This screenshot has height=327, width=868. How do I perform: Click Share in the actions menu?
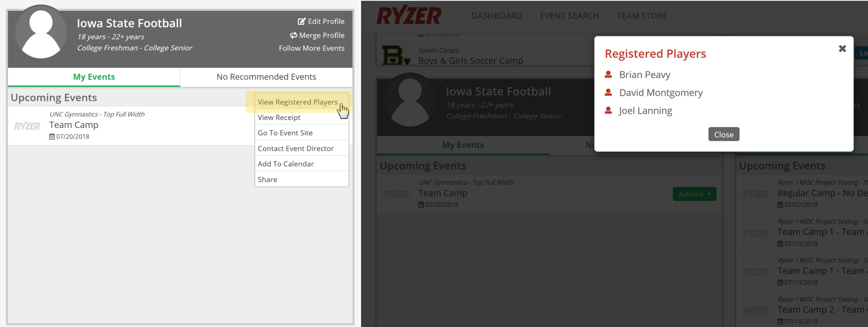[267, 180]
